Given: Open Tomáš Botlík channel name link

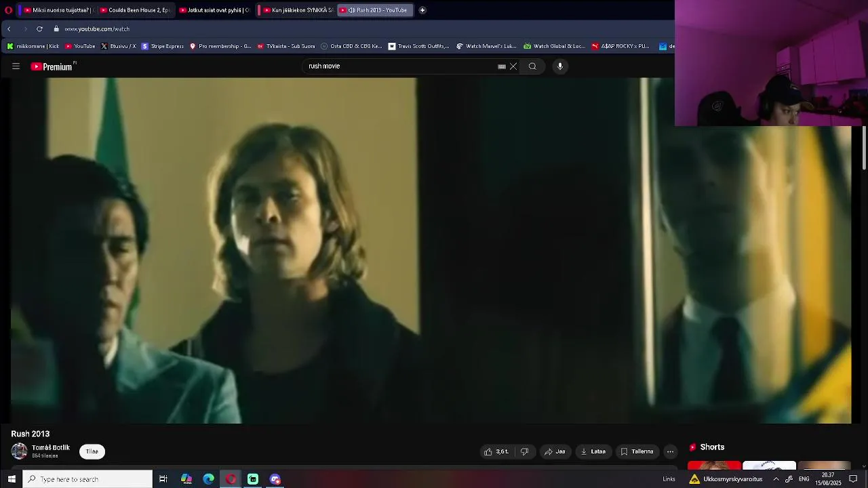Looking at the screenshot, I should (x=51, y=448).
